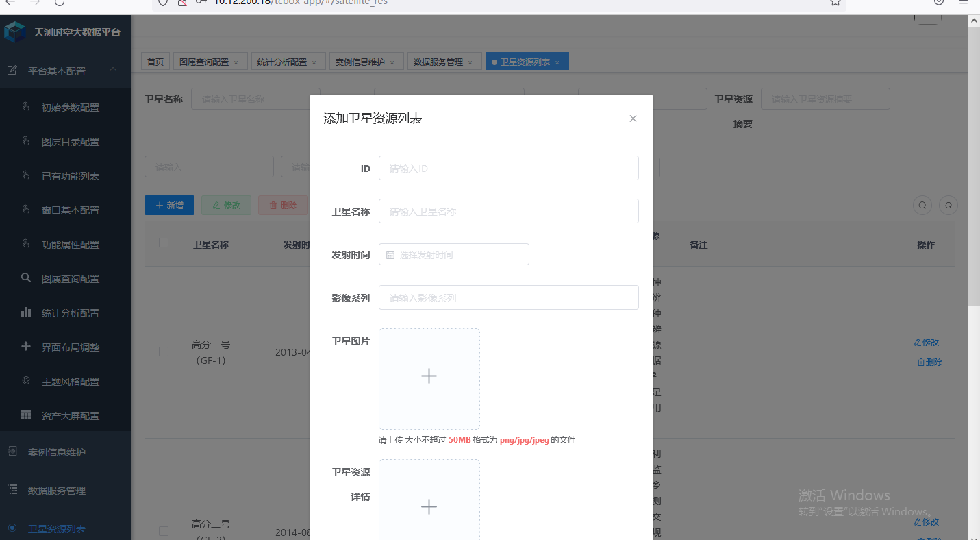The height and width of the screenshot is (540, 980).
Task: Click the refresh icon near the table
Action: pyautogui.click(x=948, y=205)
